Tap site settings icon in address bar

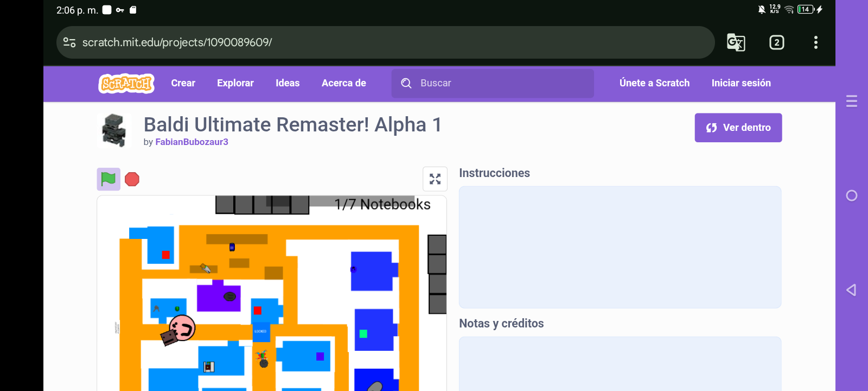[x=69, y=42]
